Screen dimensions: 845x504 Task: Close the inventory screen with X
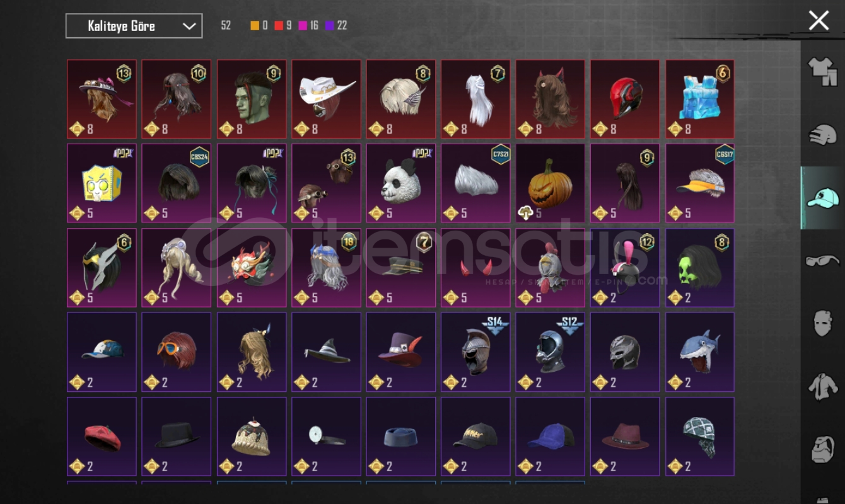[819, 21]
